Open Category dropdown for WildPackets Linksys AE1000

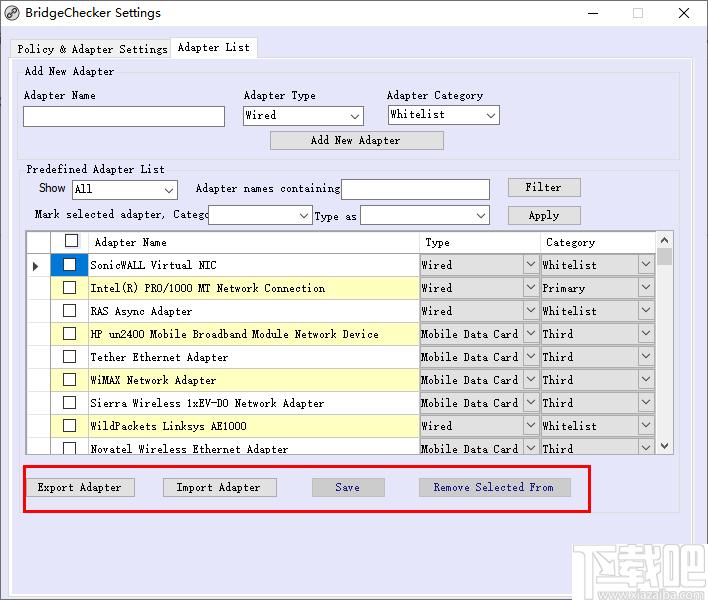[646, 425]
